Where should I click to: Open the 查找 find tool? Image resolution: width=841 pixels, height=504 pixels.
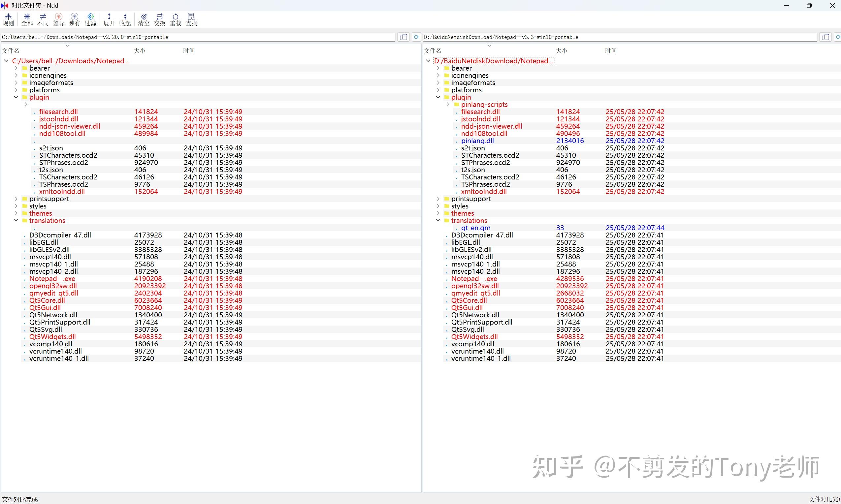click(x=191, y=20)
